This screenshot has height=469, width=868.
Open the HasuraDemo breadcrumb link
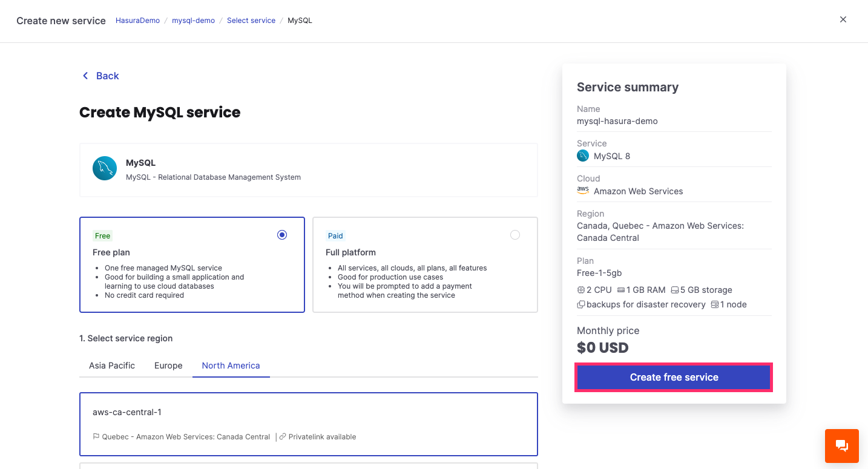(x=137, y=21)
